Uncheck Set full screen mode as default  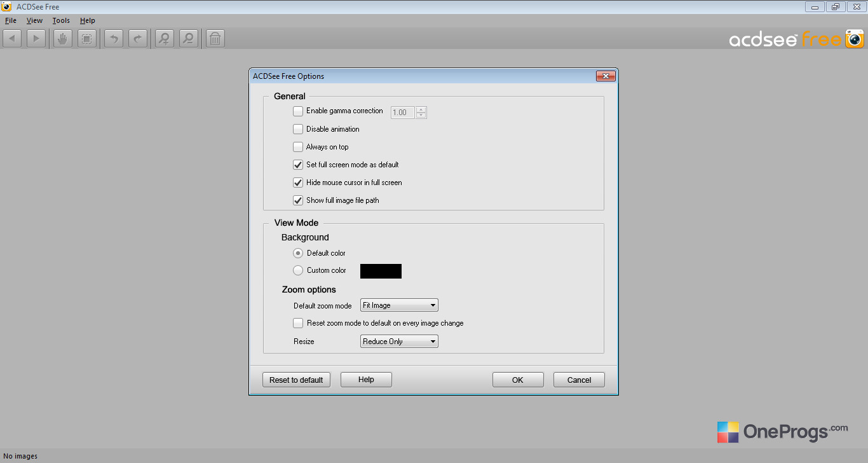point(298,165)
